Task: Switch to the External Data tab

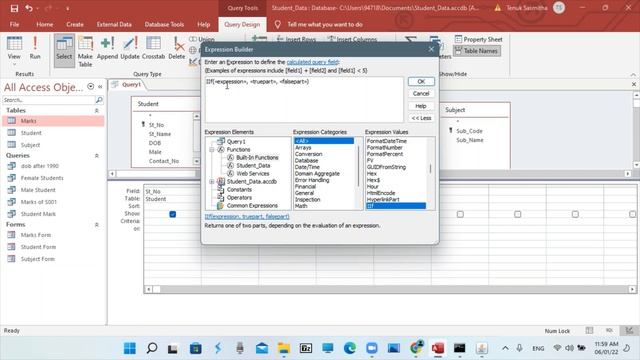Action: 114,24
